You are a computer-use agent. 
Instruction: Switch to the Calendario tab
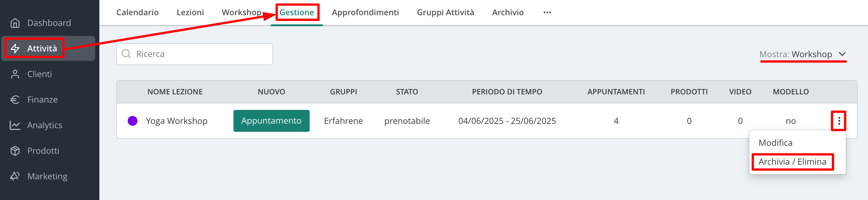click(137, 12)
